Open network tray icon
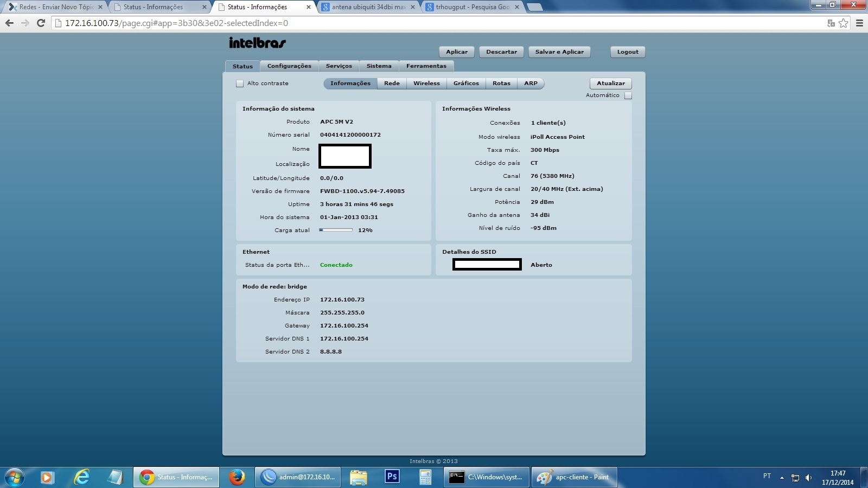 coord(795,478)
